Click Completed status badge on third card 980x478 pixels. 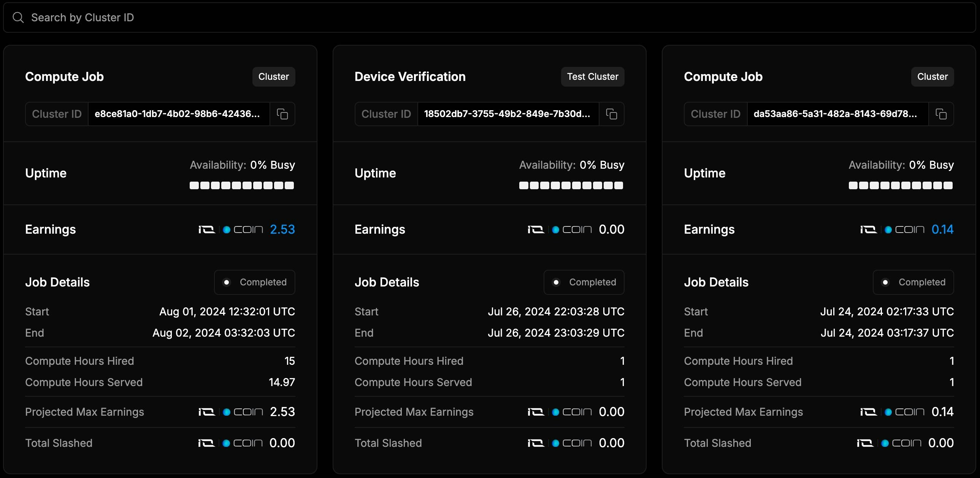click(x=913, y=282)
